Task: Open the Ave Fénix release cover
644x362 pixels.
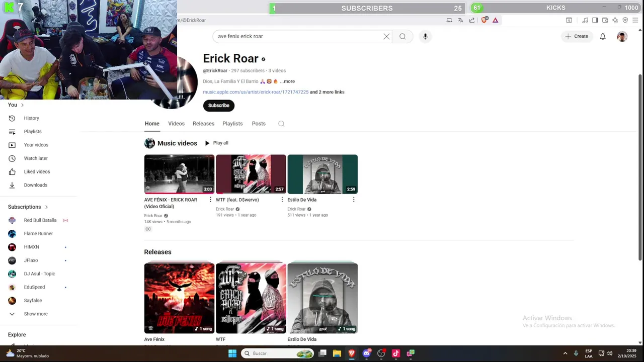Action: [179, 298]
